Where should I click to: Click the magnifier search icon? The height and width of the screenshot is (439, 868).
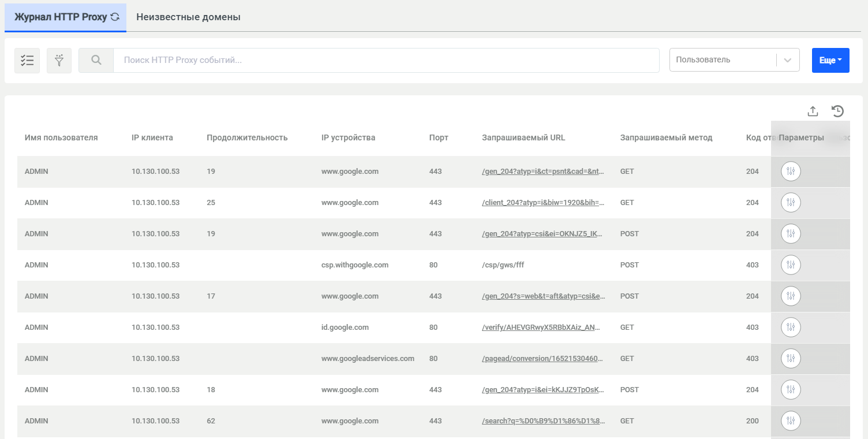(96, 60)
